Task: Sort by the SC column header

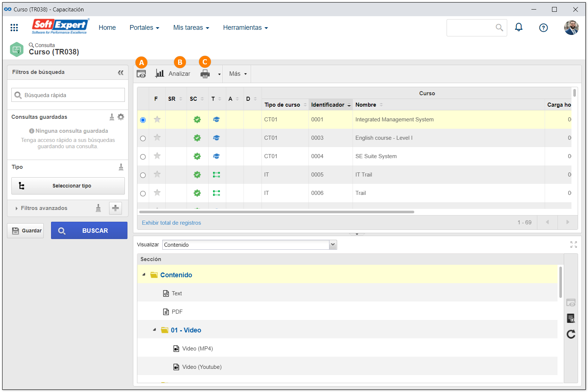Action: (x=197, y=99)
